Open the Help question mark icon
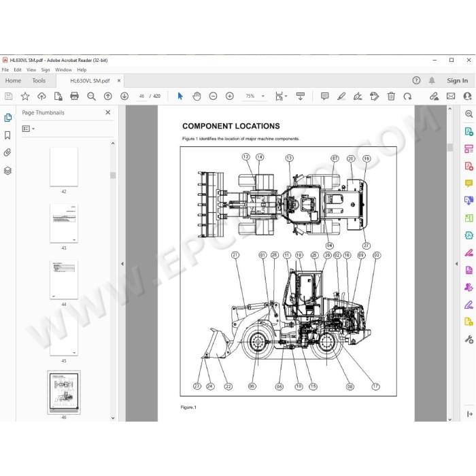This screenshot has width=476, height=476. tap(416, 80)
